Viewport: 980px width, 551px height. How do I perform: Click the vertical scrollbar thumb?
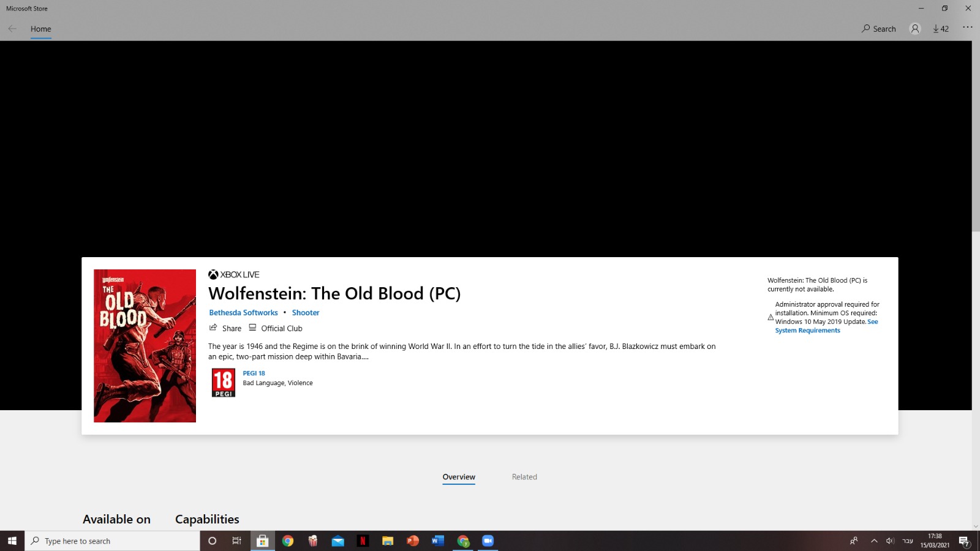(976, 136)
